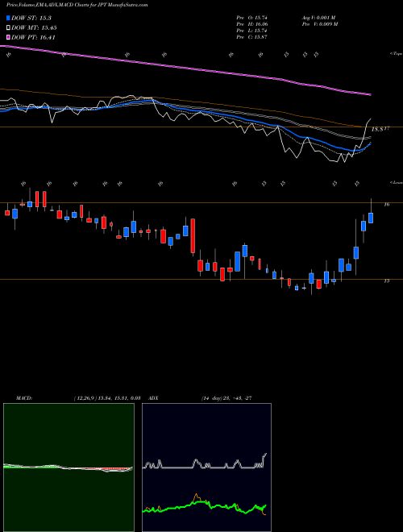
Task: Click the ADX panel title
Action: [154, 398]
